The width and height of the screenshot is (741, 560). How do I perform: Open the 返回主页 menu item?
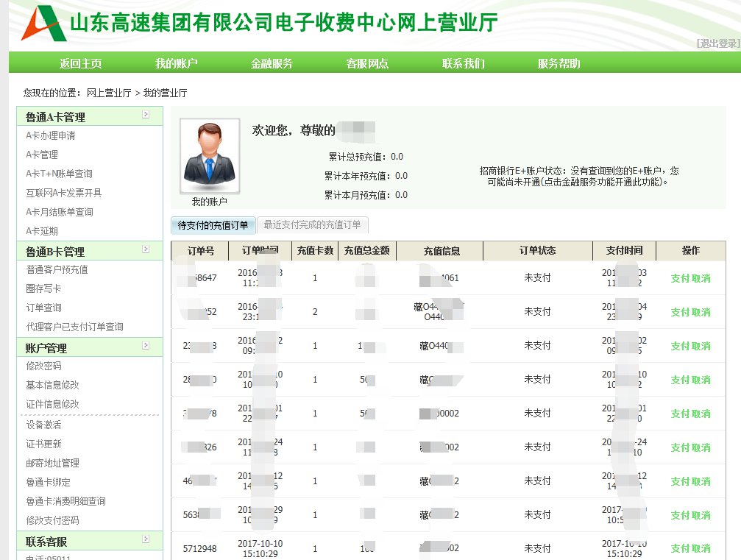81,63
